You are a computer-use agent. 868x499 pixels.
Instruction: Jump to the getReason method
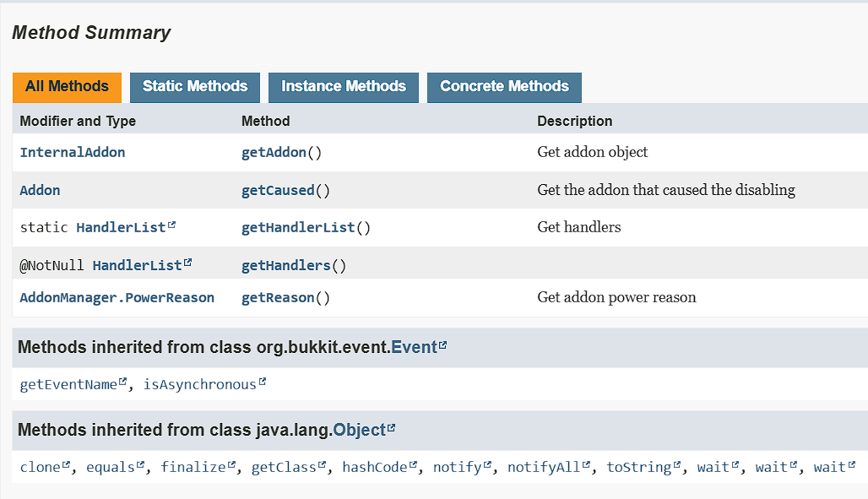pyautogui.click(x=278, y=298)
